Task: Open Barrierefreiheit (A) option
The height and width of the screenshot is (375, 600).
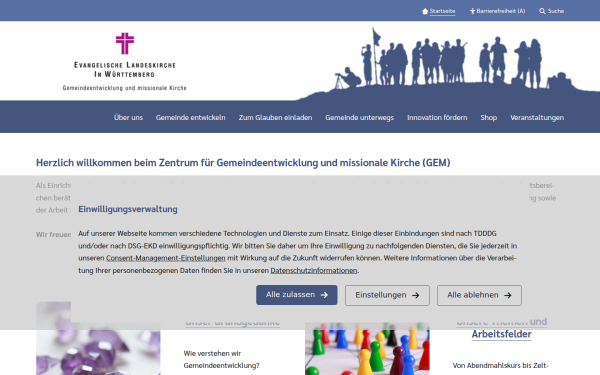Action: 501,11
